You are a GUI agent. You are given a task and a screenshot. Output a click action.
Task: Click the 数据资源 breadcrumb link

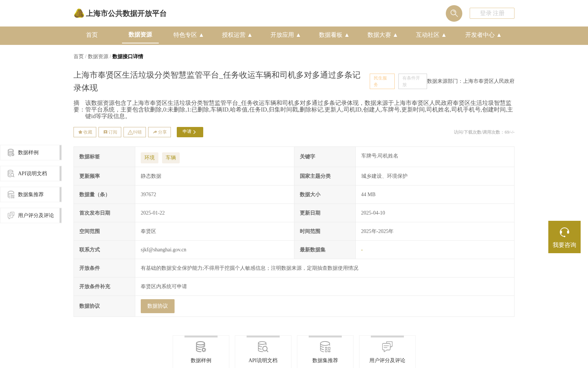98,56
